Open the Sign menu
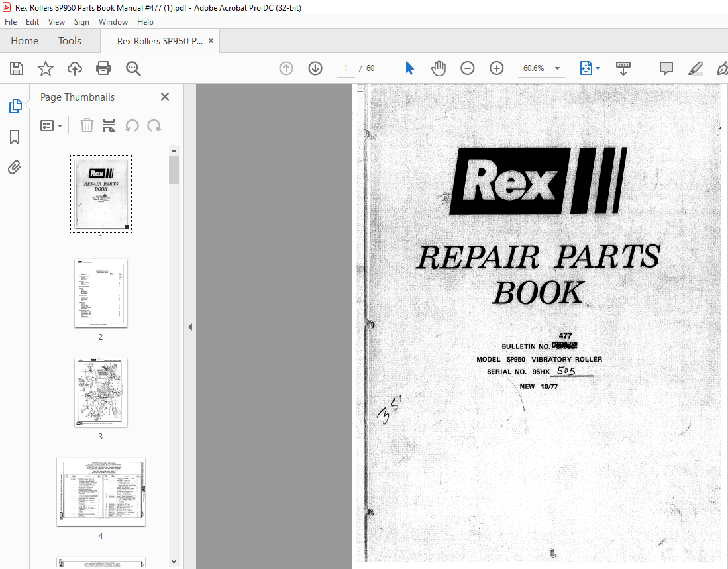728x569 pixels. tap(81, 22)
